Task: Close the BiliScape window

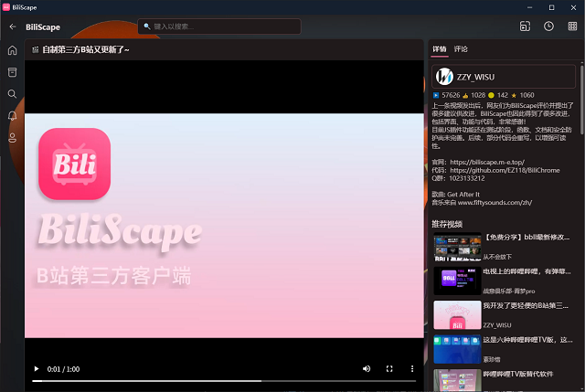Action: (x=573, y=7)
